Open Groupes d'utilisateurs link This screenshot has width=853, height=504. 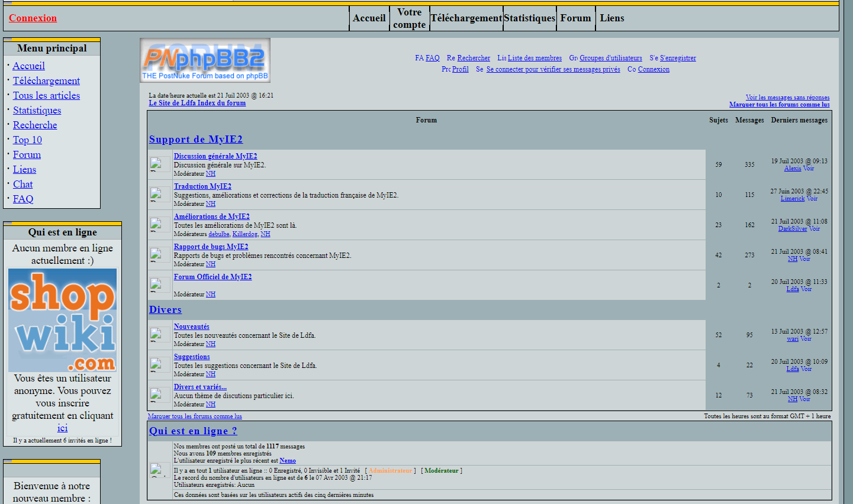pyautogui.click(x=611, y=58)
